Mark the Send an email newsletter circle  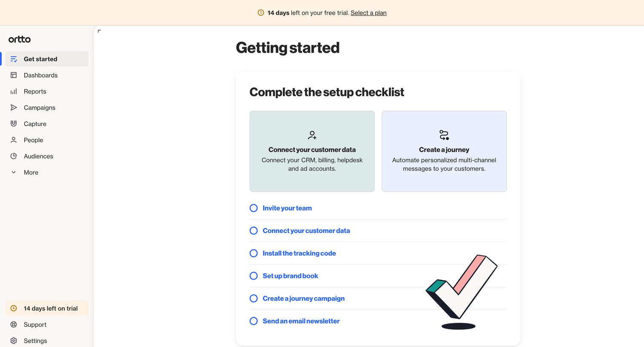click(x=253, y=321)
